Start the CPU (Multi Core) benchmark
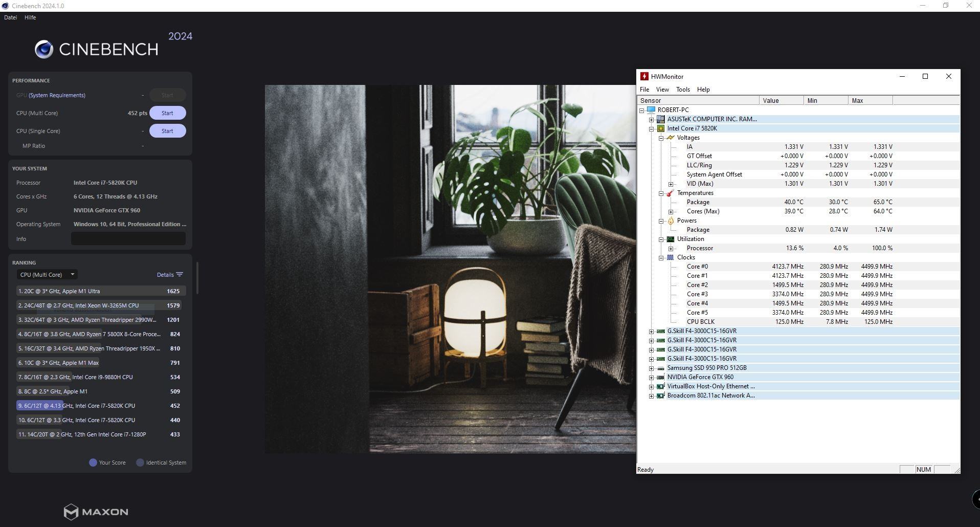980x527 pixels. click(167, 113)
